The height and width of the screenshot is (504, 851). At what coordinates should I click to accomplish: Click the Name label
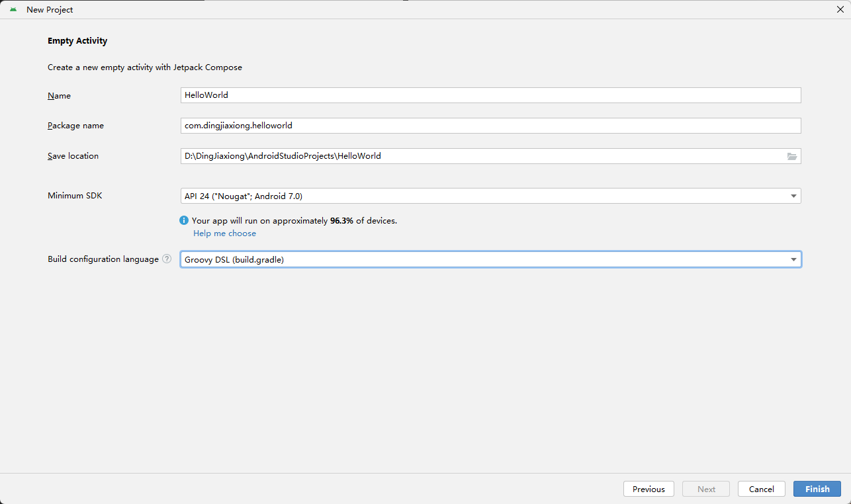[x=59, y=96]
